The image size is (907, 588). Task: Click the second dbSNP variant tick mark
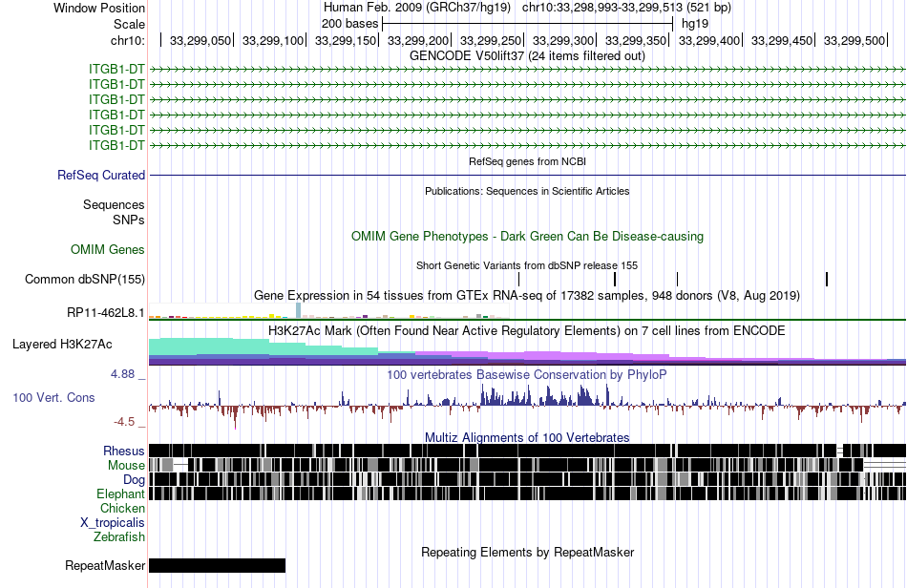pos(614,280)
